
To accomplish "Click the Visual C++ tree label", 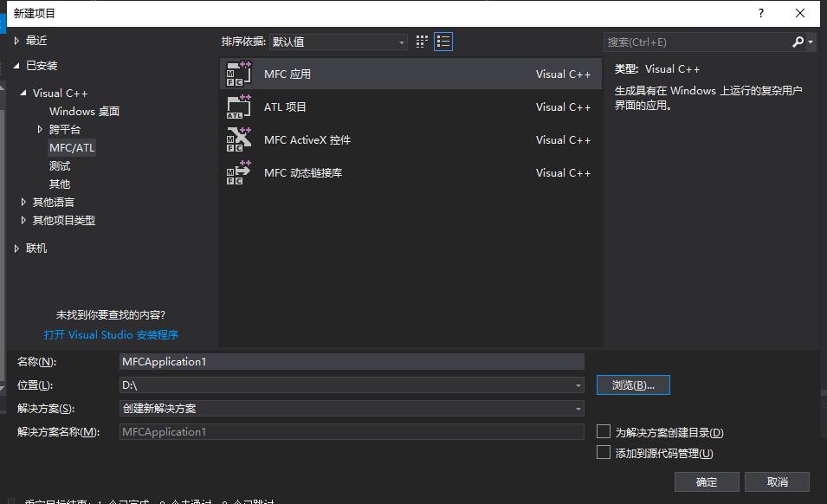I will (60, 93).
